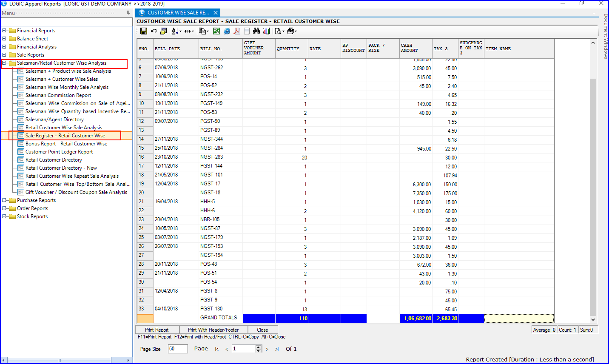Open Salesman Commission Report
The height and width of the screenshot is (364, 609).
pos(58,95)
